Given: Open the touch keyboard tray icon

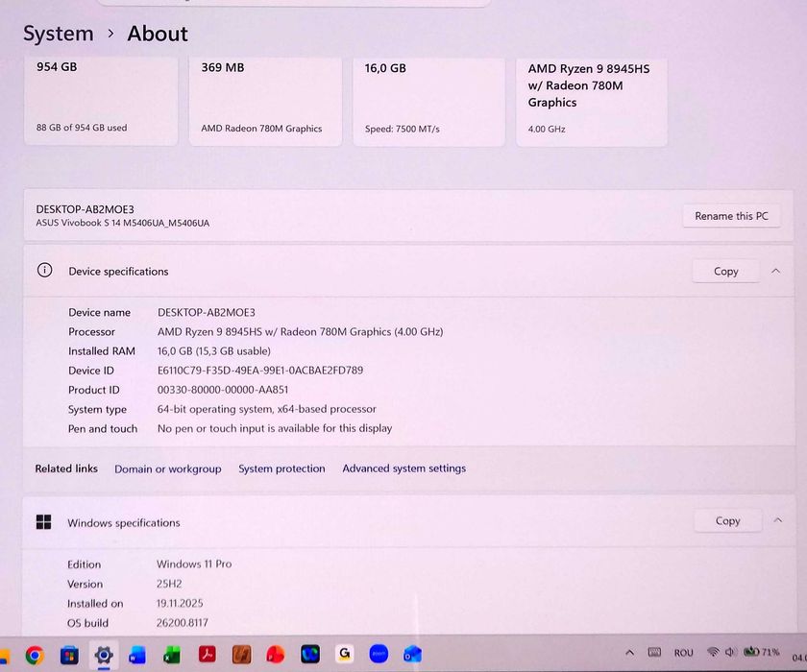Looking at the screenshot, I should (654, 652).
